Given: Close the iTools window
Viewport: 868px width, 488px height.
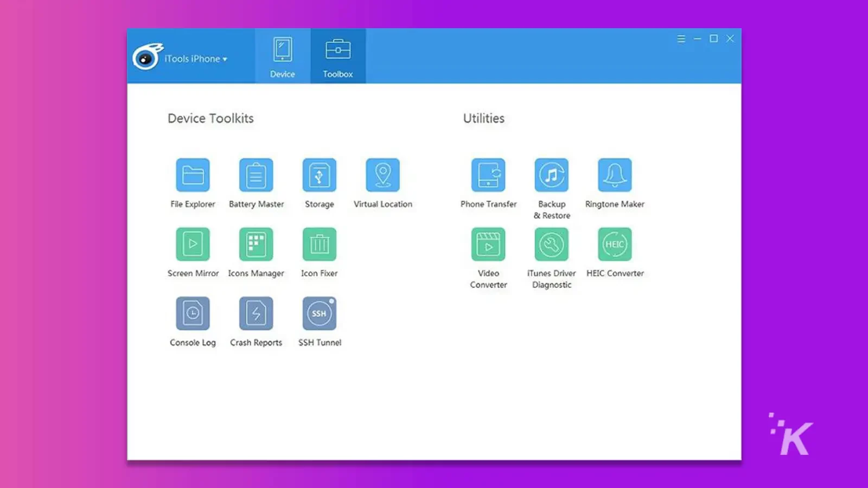Looking at the screenshot, I should click(730, 38).
